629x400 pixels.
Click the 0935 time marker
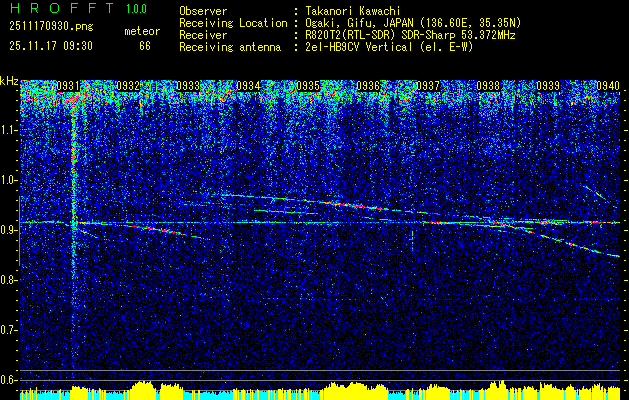(x=308, y=86)
